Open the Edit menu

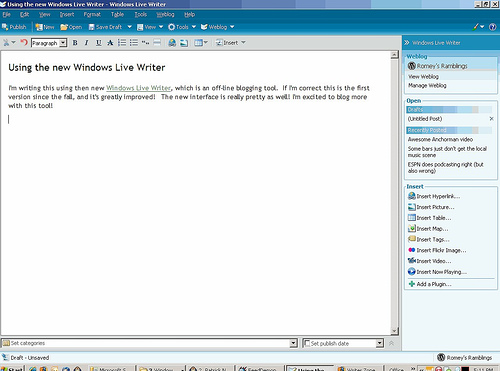[24, 15]
